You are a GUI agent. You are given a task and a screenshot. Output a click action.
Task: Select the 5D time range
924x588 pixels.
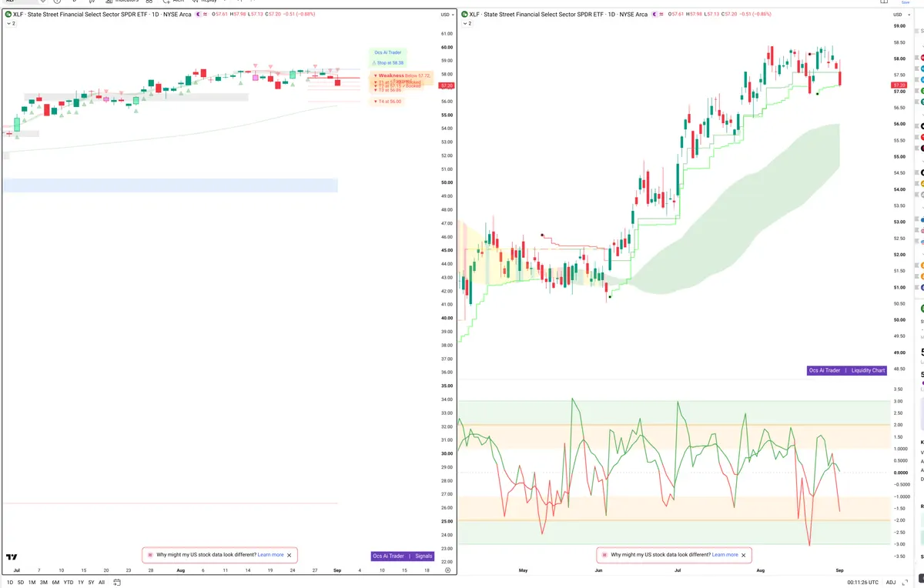pos(20,583)
